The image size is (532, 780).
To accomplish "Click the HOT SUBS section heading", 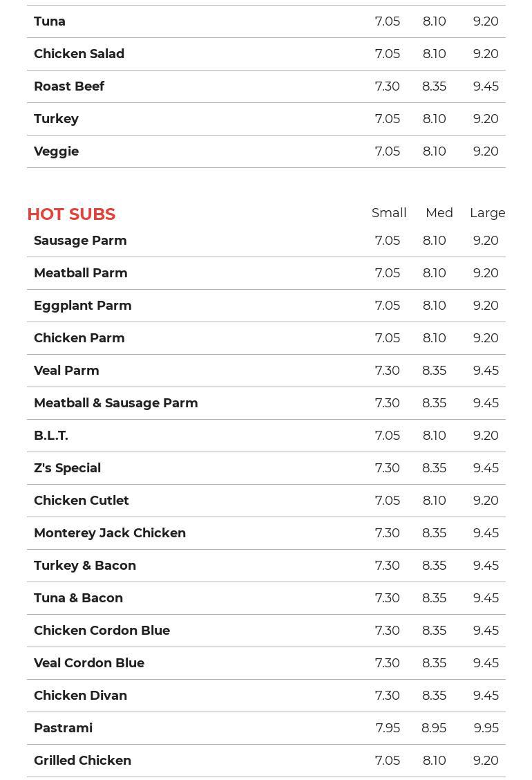I will (x=71, y=214).
